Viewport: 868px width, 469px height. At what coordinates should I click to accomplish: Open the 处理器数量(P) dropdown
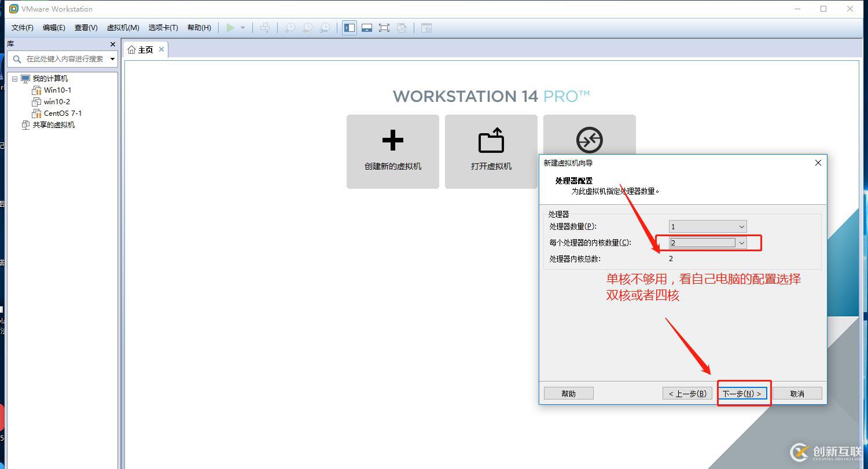(708, 226)
